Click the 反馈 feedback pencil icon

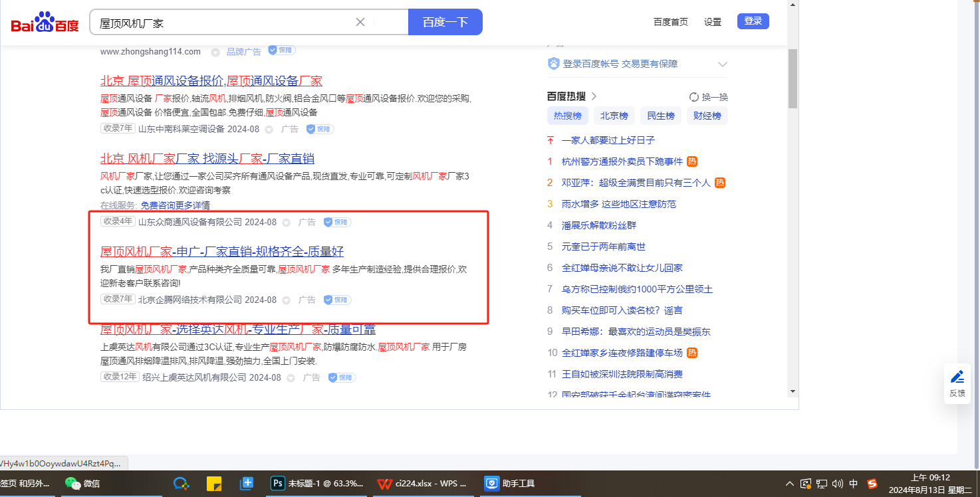point(957,377)
